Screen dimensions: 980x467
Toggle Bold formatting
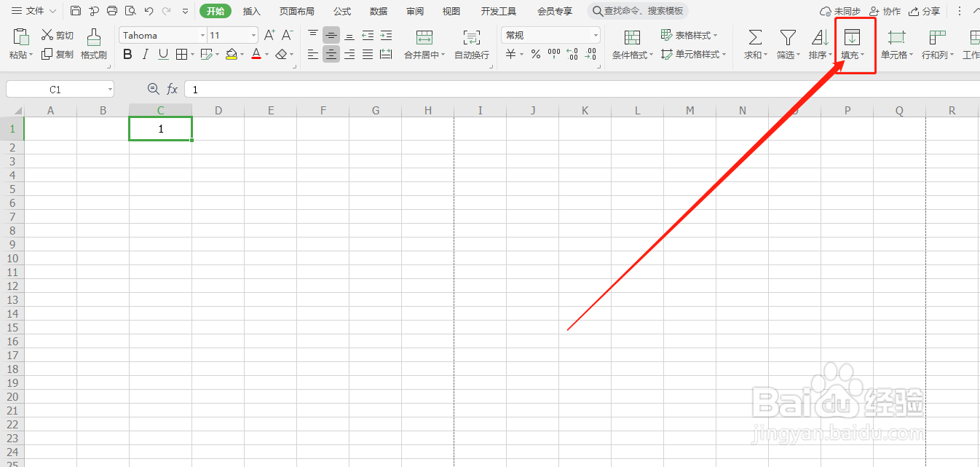coord(128,54)
